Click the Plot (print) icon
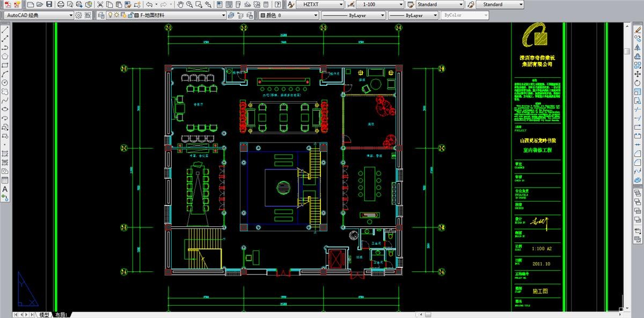644x318 pixels. [x=61, y=4]
